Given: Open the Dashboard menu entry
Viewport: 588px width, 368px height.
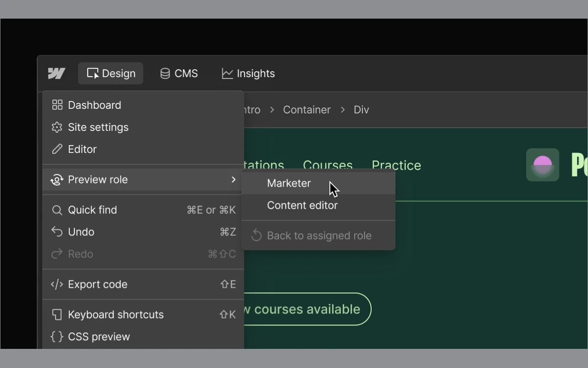Looking at the screenshot, I should coord(143,105).
